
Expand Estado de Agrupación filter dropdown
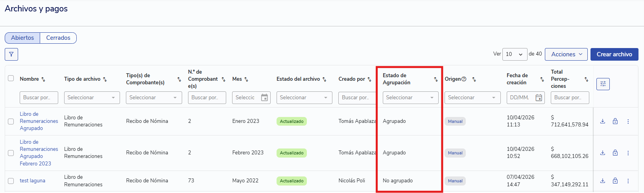click(410, 98)
